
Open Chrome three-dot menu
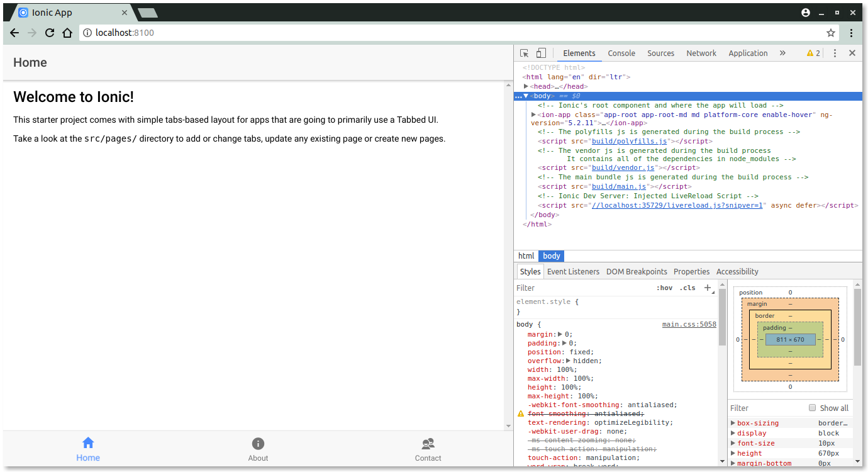[x=851, y=33]
